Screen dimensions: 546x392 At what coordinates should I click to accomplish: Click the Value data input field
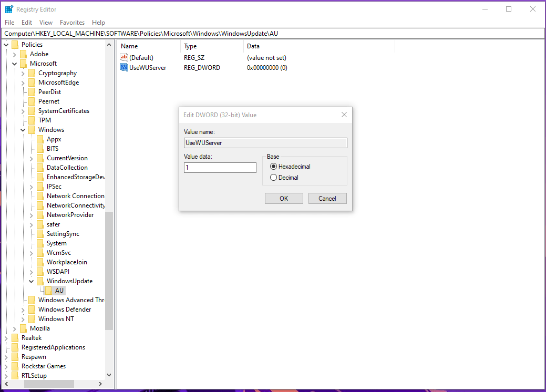(x=220, y=168)
